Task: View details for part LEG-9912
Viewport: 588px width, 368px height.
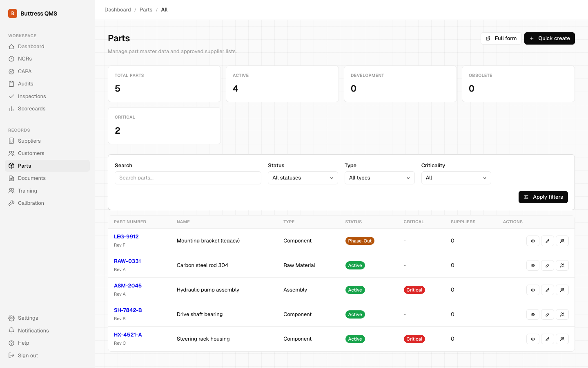Action: point(533,241)
